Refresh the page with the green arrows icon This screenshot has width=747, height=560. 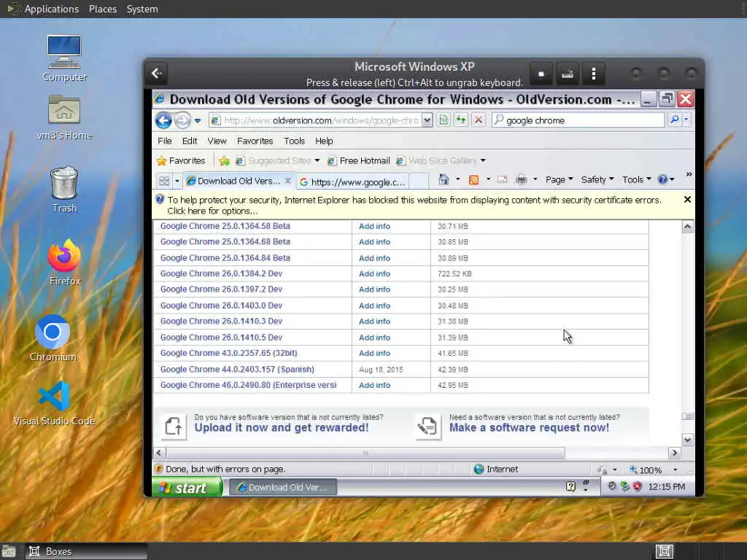pos(461,120)
